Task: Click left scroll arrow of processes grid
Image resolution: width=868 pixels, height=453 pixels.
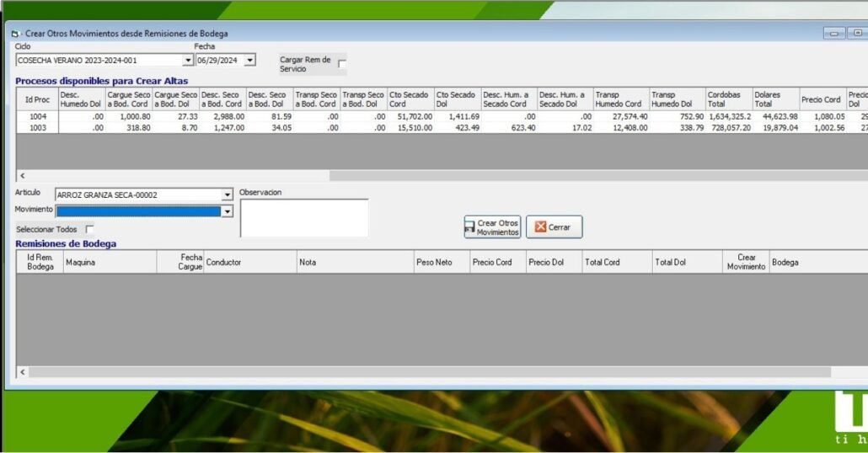Action: coord(22,176)
